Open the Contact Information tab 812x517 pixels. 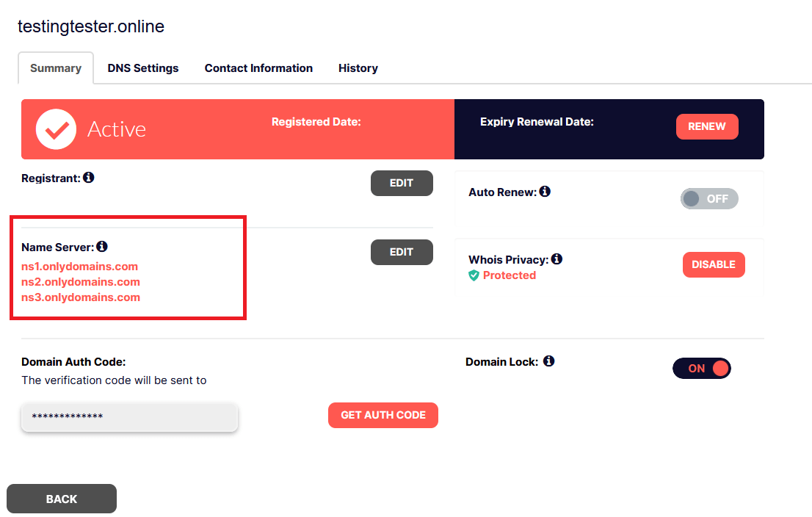tap(258, 68)
